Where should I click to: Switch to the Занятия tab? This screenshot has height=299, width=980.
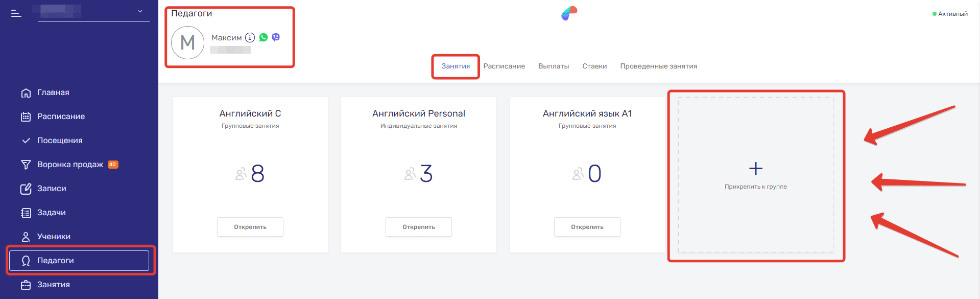point(456,66)
